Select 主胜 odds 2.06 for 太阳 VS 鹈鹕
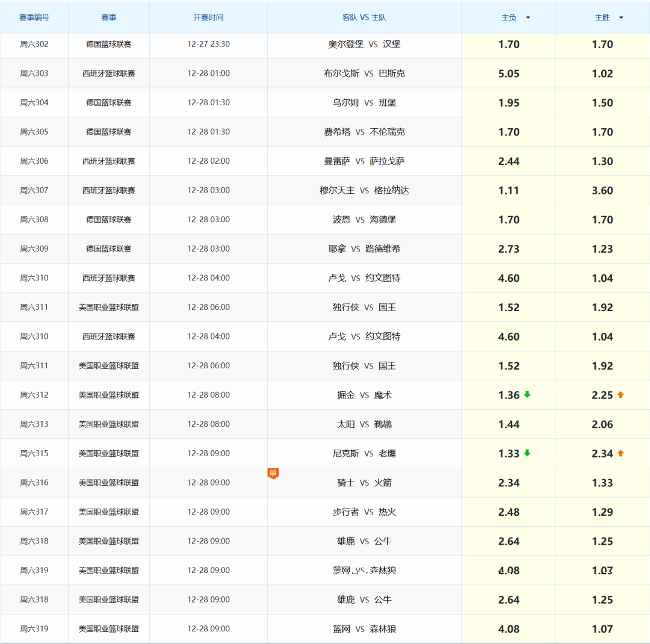Image resolution: width=650 pixels, height=644 pixels. 602,424
